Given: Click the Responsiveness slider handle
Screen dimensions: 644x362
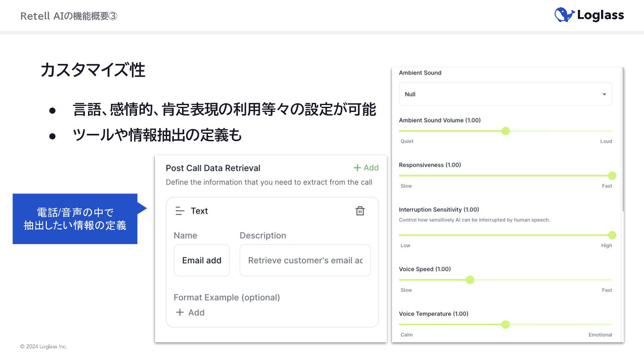Looking at the screenshot, I should click(x=612, y=176).
